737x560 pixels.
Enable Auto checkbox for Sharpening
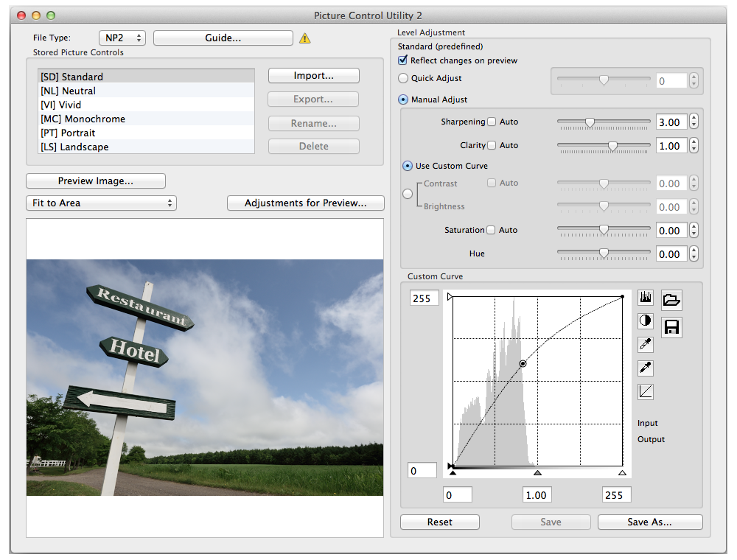pyautogui.click(x=492, y=122)
